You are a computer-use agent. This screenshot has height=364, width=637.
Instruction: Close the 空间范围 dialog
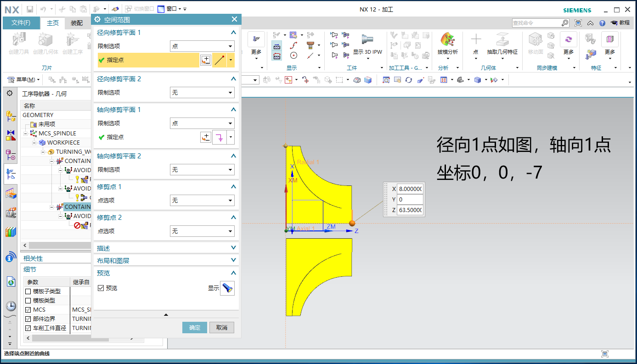click(234, 19)
